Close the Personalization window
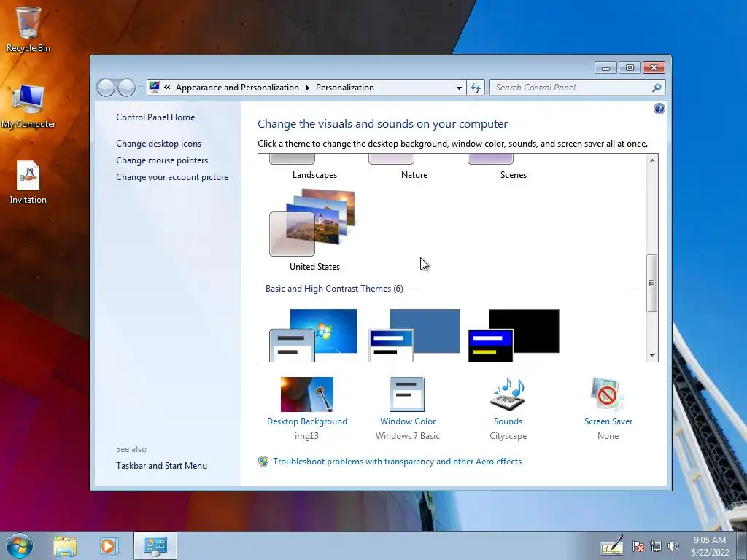 [654, 68]
